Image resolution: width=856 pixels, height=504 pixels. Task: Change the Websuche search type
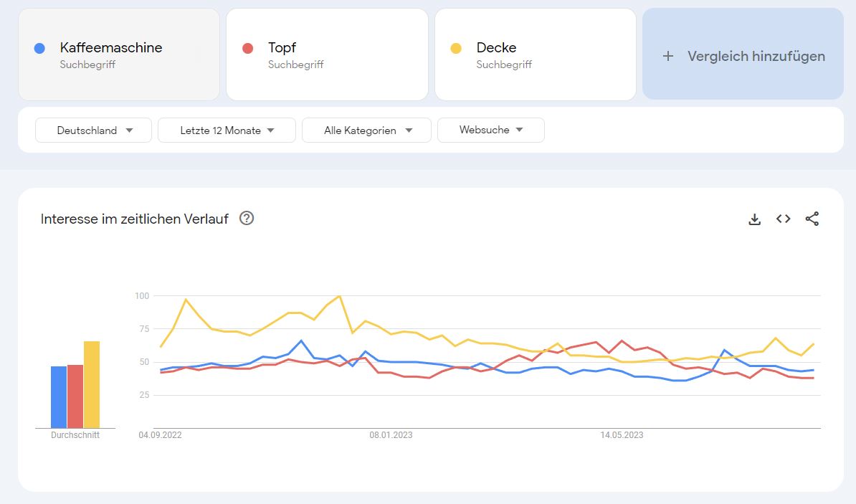pyautogui.click(x=490, y=130)
